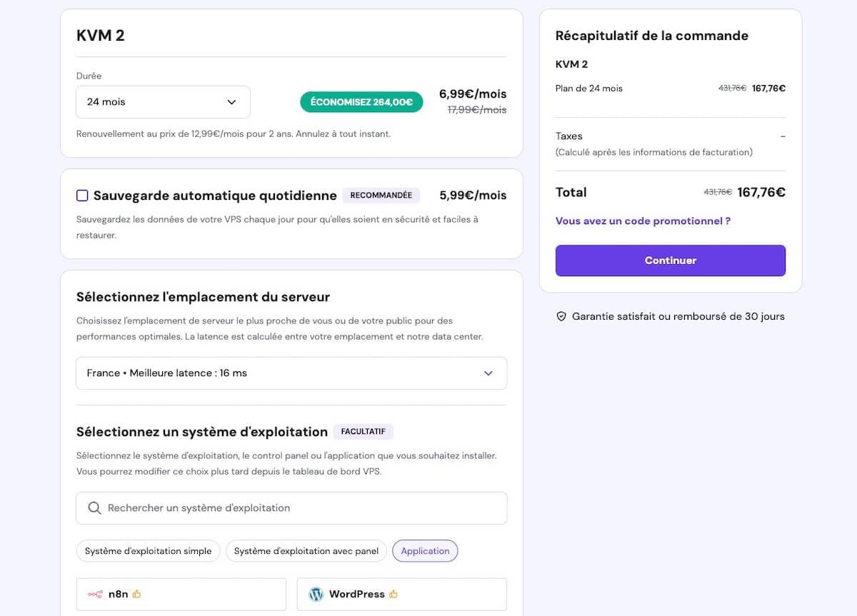Screen dimensions: 857x616
Task: Enable the Sauvegarde automatique quotidienne checkbox
Action: point(82,196)
